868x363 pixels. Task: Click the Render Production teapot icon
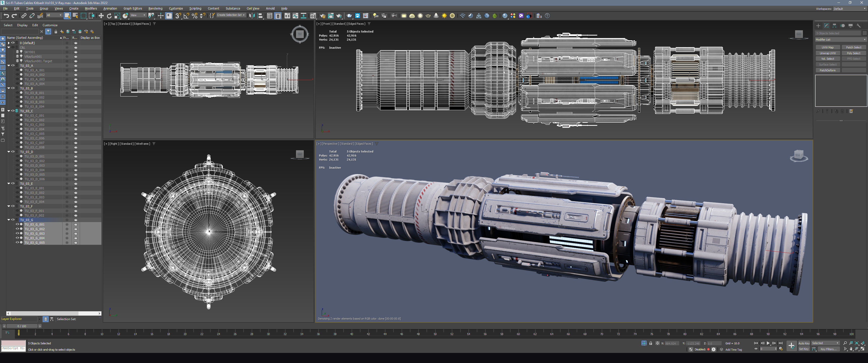339,16
